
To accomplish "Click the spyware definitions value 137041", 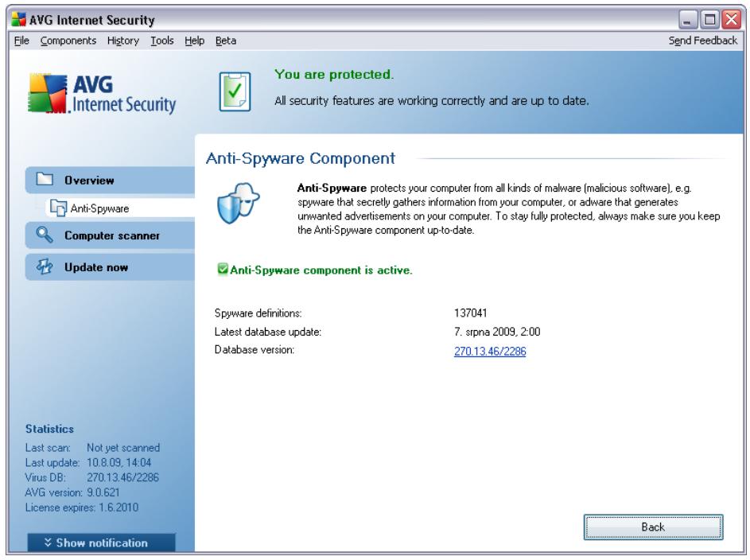I will click(x=470, y=313).
